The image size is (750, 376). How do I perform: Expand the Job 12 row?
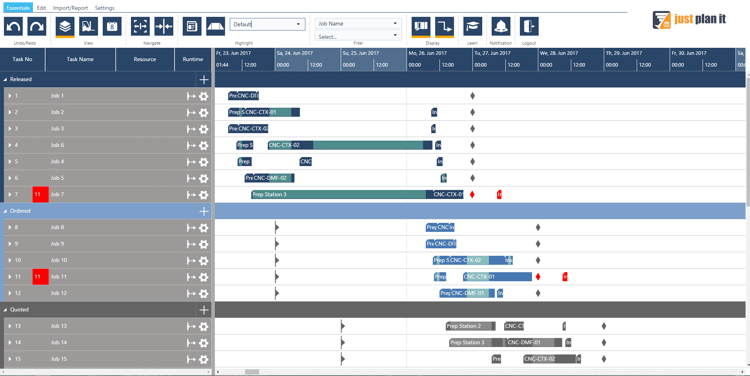tap(10, 293)
